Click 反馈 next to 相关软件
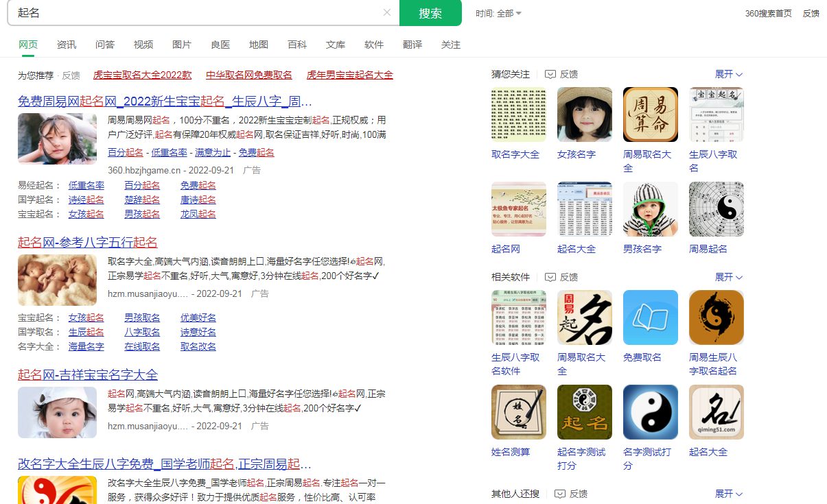Viewport: 827px width, 504px height. click(x=562, y=277)
